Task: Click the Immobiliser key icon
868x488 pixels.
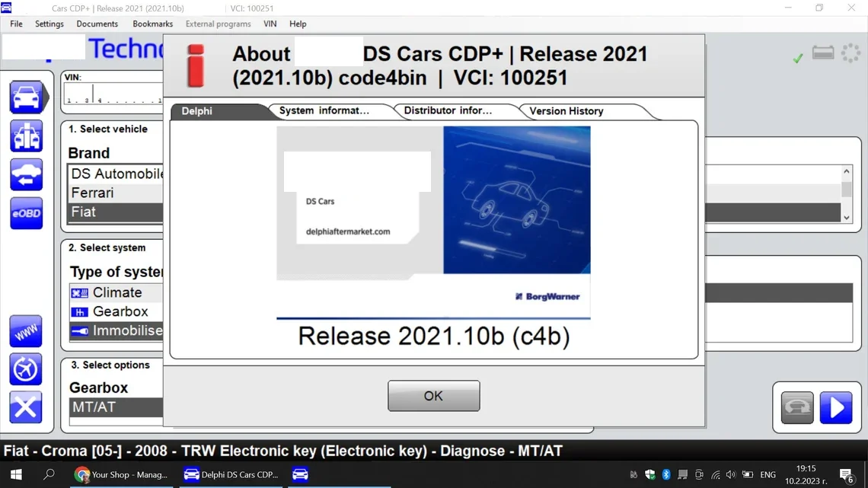Action: coord(80,331)
